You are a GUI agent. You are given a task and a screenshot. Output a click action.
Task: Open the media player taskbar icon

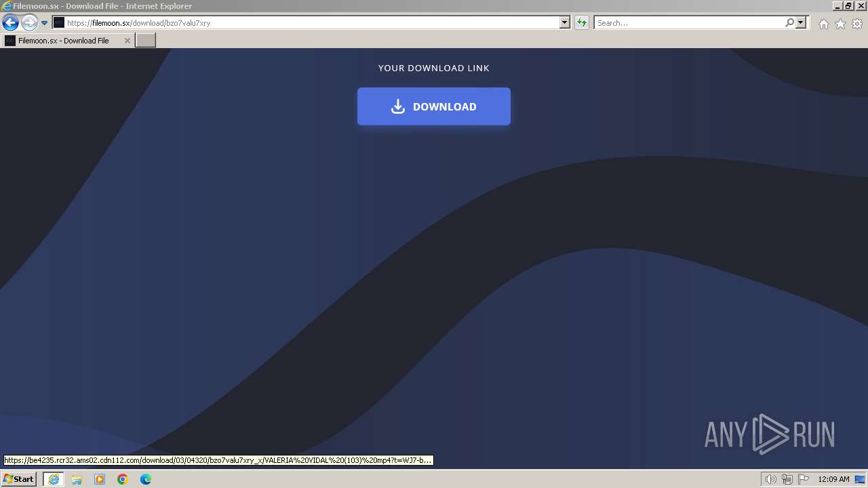pos(100,479)
